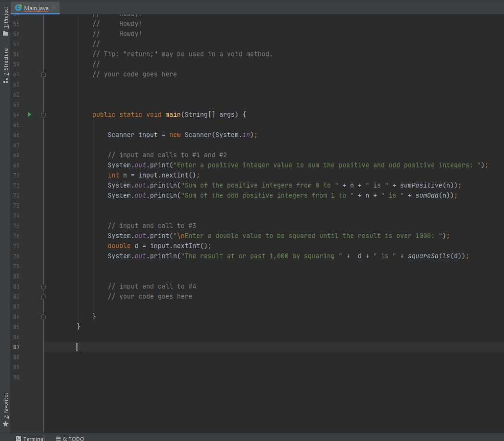Click line number 90 in gutter

click(16, 378)
